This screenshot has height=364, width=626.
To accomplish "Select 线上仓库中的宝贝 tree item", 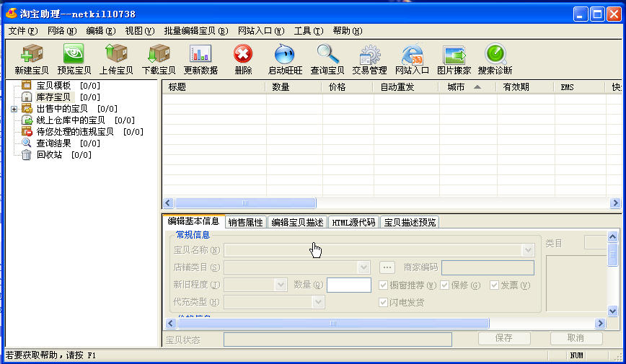I will (x=71, y=120).
